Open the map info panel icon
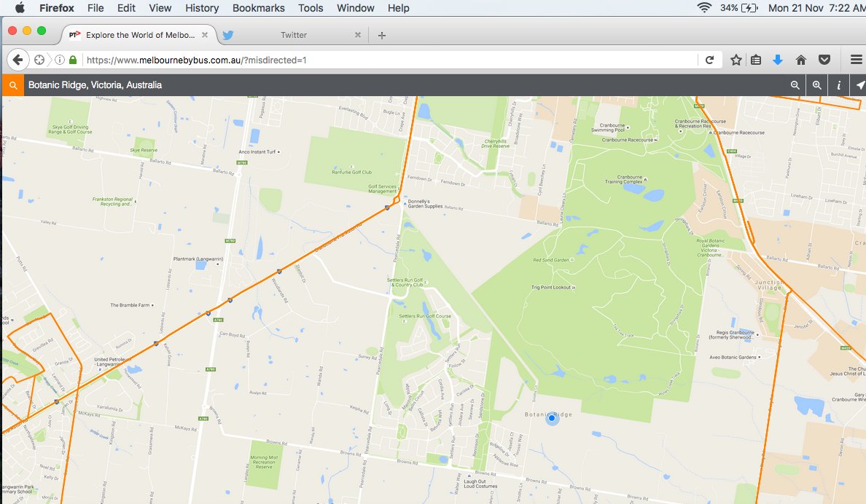Viewport: 866px width, 504px height. click(838, 85)
